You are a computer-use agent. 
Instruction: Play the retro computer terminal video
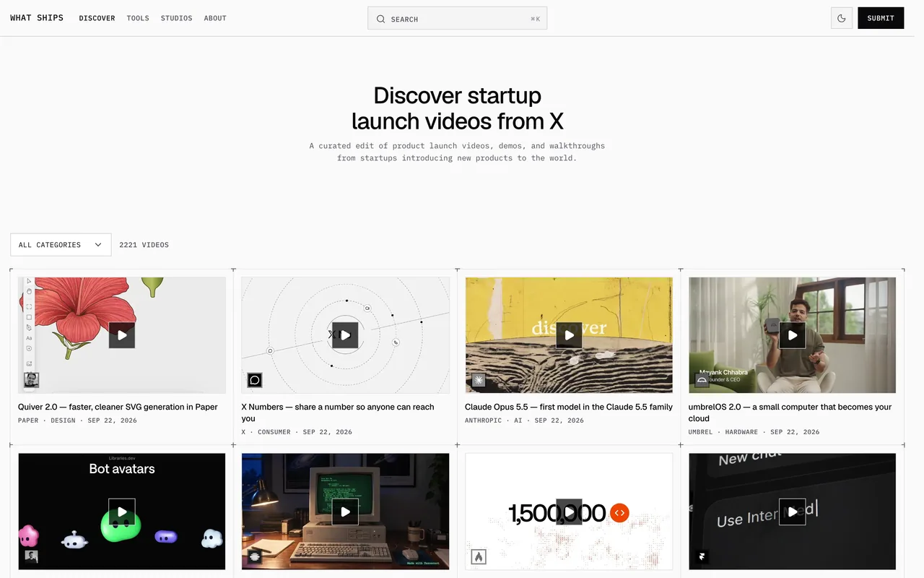[x=345, y=512]
